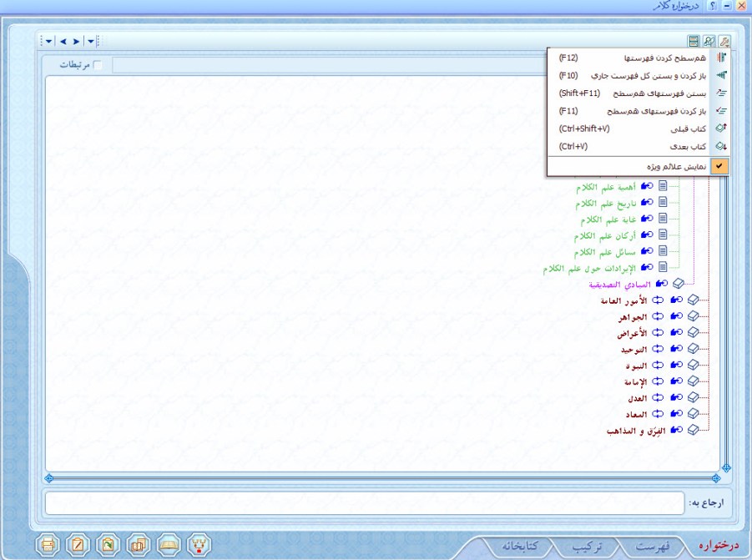This screenshot has height=560, width=752.
Task: Click the document icon beside تاريخ علم الكلام
Action: (x=663, y=204)
